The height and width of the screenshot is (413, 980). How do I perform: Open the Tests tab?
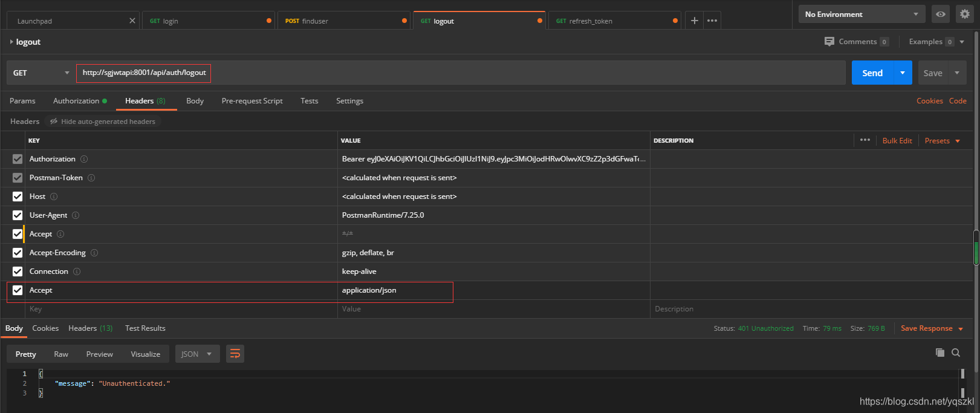coord(310,101)
